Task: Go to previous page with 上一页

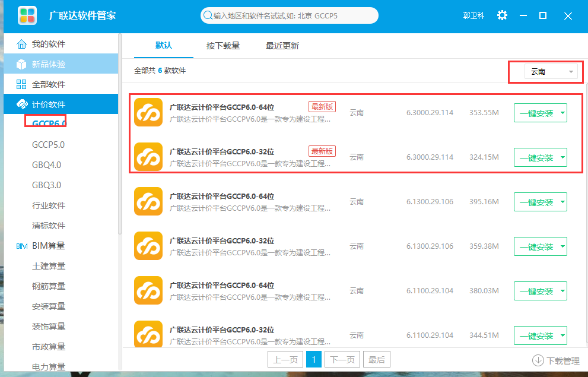Action: [285, 359]
